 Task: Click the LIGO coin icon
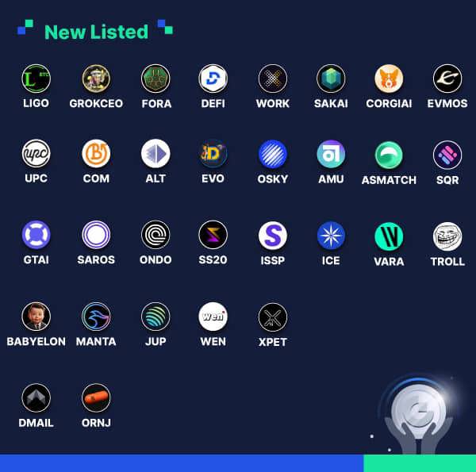[36, 79]
